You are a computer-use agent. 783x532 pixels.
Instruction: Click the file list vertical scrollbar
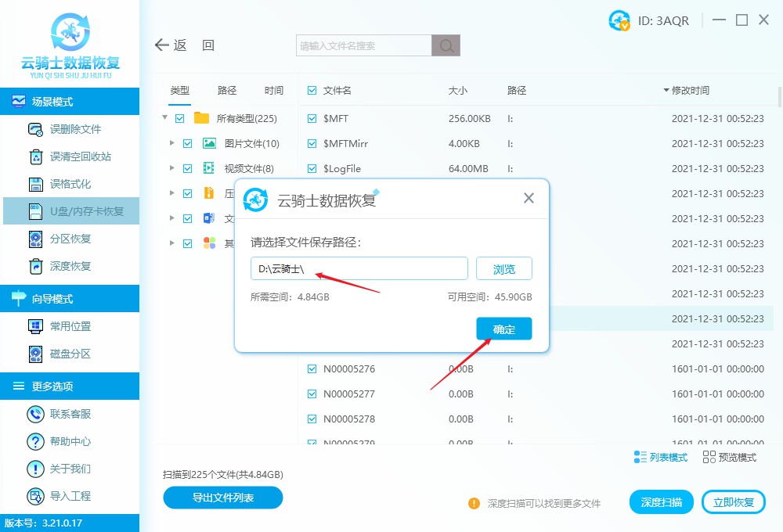tap(780, 97)
